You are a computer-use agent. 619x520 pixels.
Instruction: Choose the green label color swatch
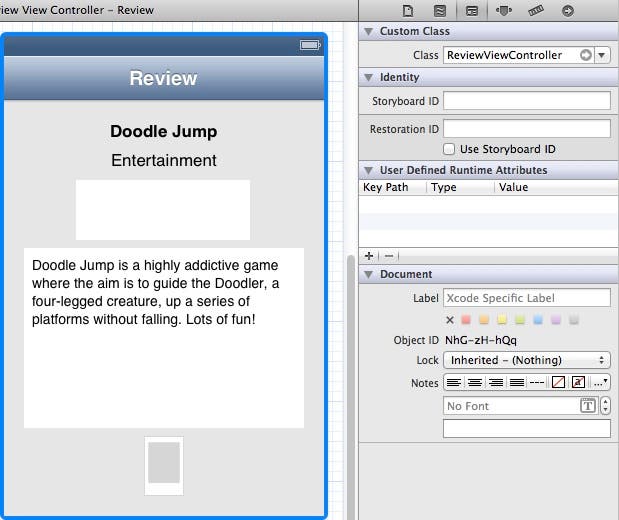click(520, 319)
